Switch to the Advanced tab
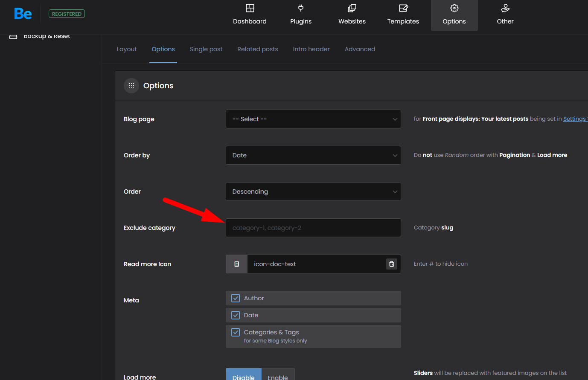 pyautogui.click(x=360, y=49)
